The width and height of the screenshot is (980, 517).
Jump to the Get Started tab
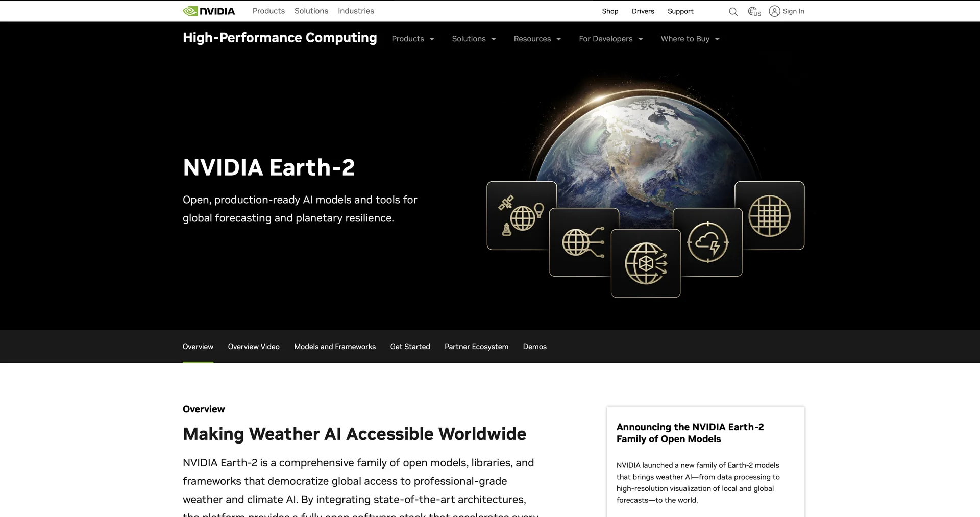tap(410, 347)
